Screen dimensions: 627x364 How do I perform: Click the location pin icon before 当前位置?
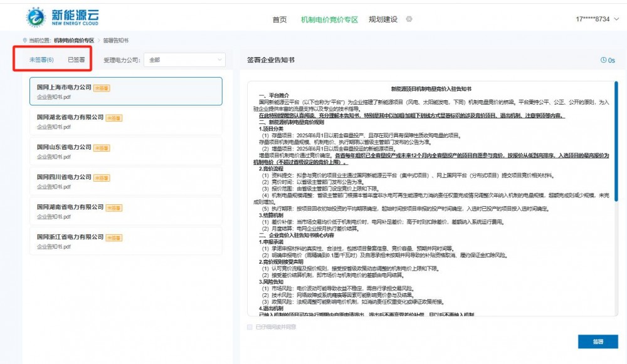[24, 40]
